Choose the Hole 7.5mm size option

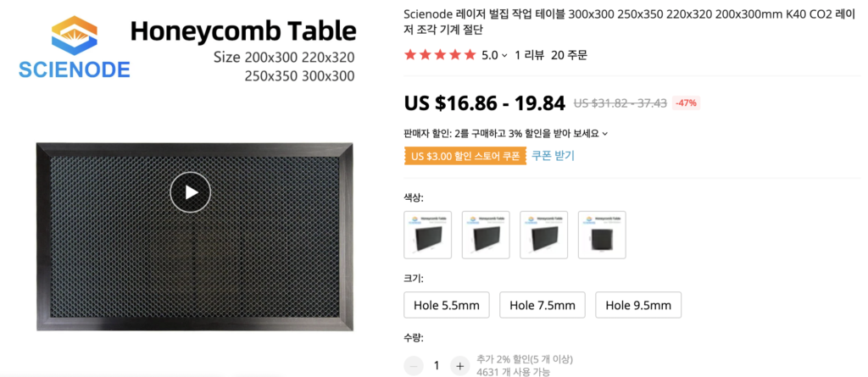pyautogui.click(x=542, y=305)
